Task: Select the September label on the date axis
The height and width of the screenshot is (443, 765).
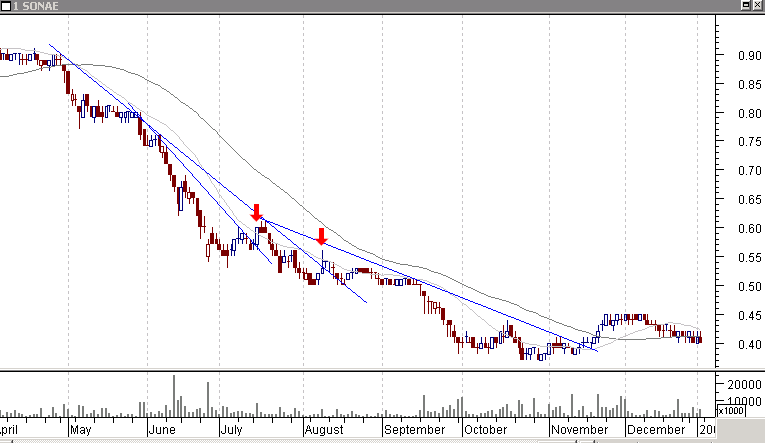Action: click(x=414, y=430)
